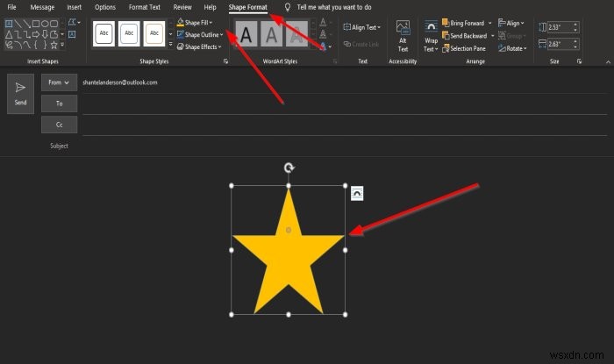Open the Alt Text accessibility tool

[403, 37]
